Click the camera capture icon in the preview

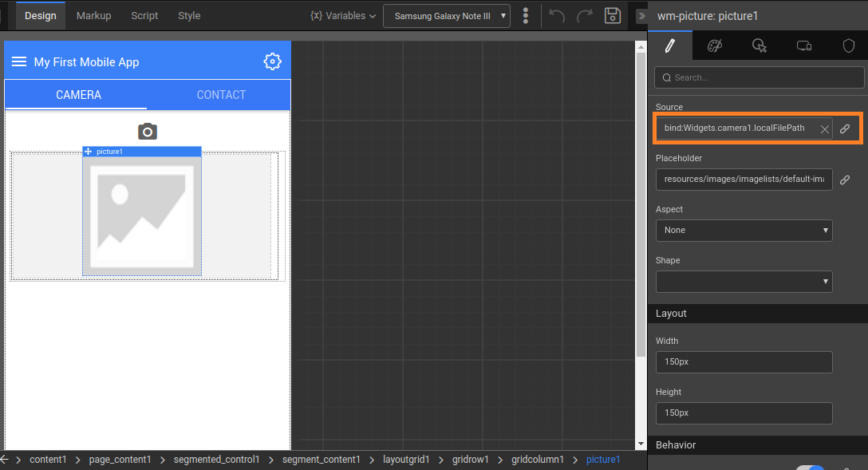coord(147,132)
